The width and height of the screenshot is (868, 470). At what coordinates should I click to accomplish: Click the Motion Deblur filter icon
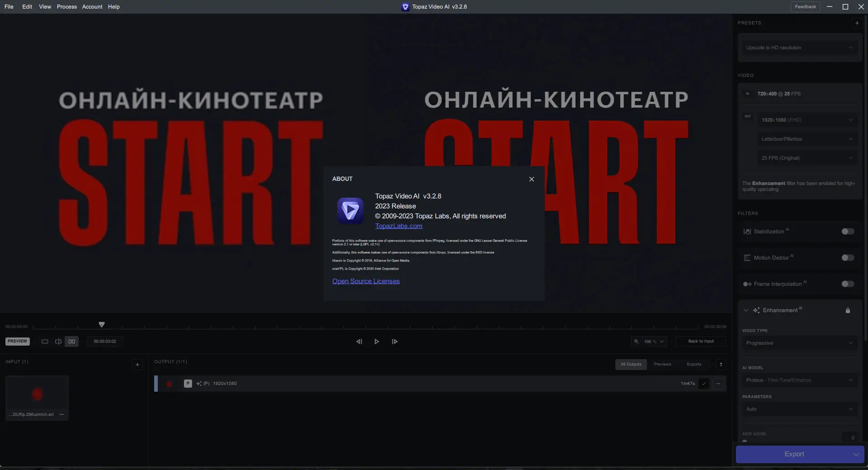(747, 258)
